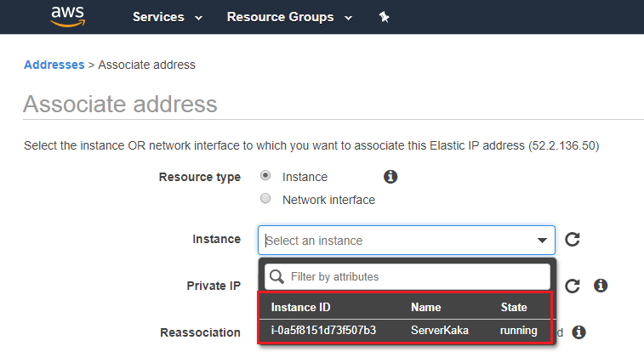The height and width of the screenshot is (363, 644).
Task: Click the info icon next to Private IP
Action: click(600, 286)
